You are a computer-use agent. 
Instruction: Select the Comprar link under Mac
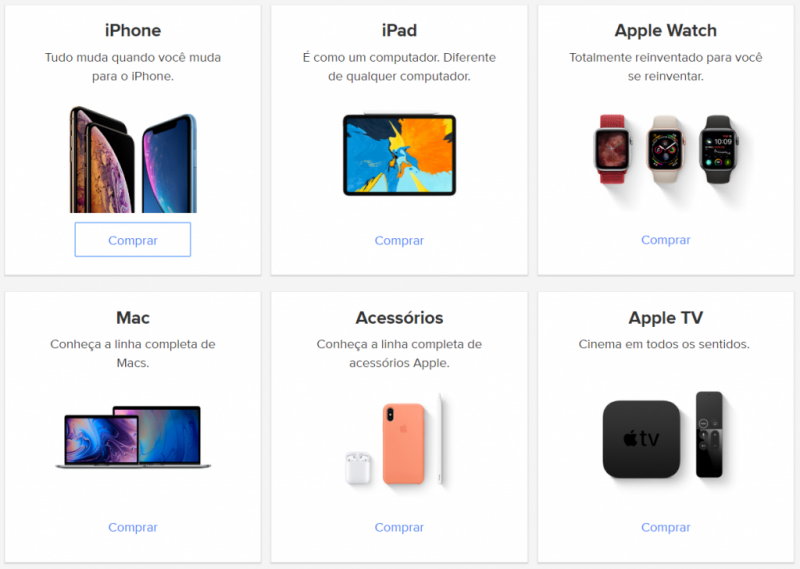point(133,527)
